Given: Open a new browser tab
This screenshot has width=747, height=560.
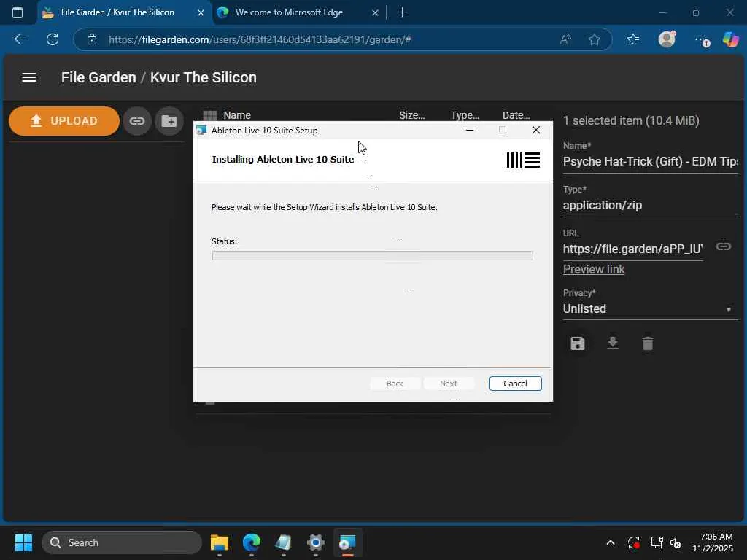Looking at the screenshot, I should [402, 12].
